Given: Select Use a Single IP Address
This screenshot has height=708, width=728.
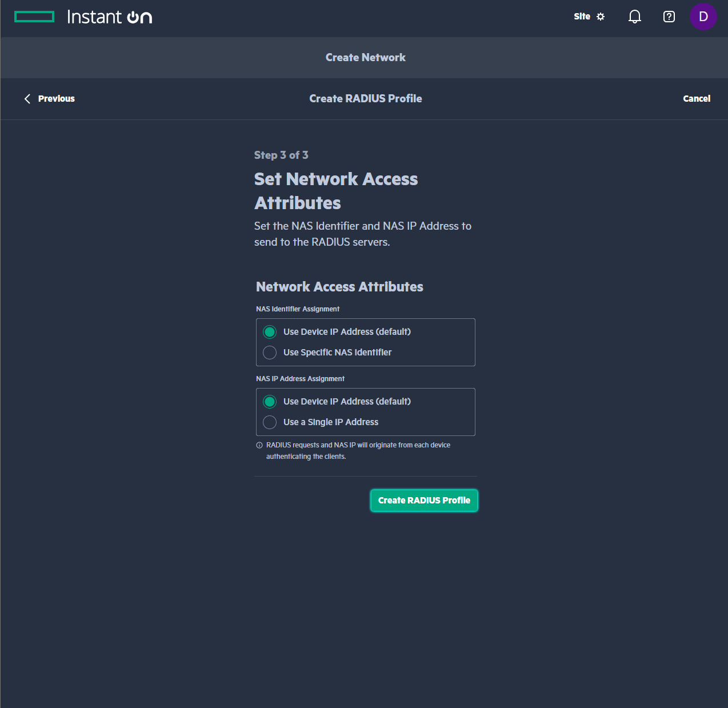Looking at the screenshot, I should coord(270,422).
